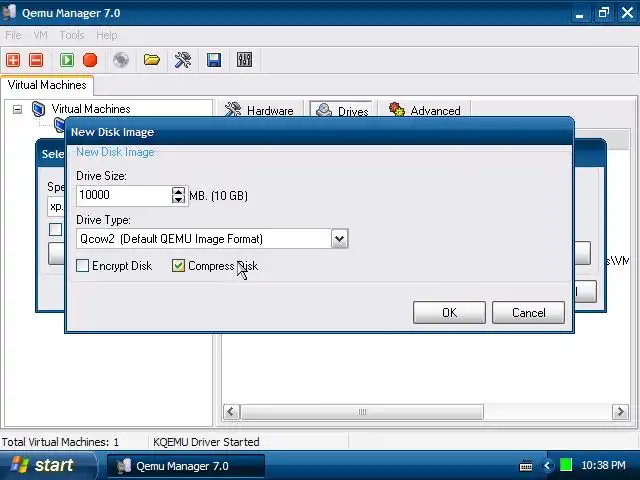Click the green square tray icon
640x480 pixels.
click(x=566, y=465)
